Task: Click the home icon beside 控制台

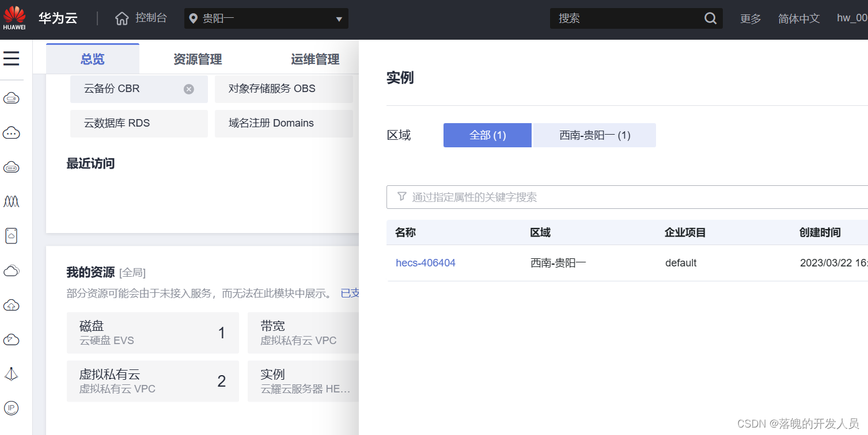Action: click(x=122, y=18)
